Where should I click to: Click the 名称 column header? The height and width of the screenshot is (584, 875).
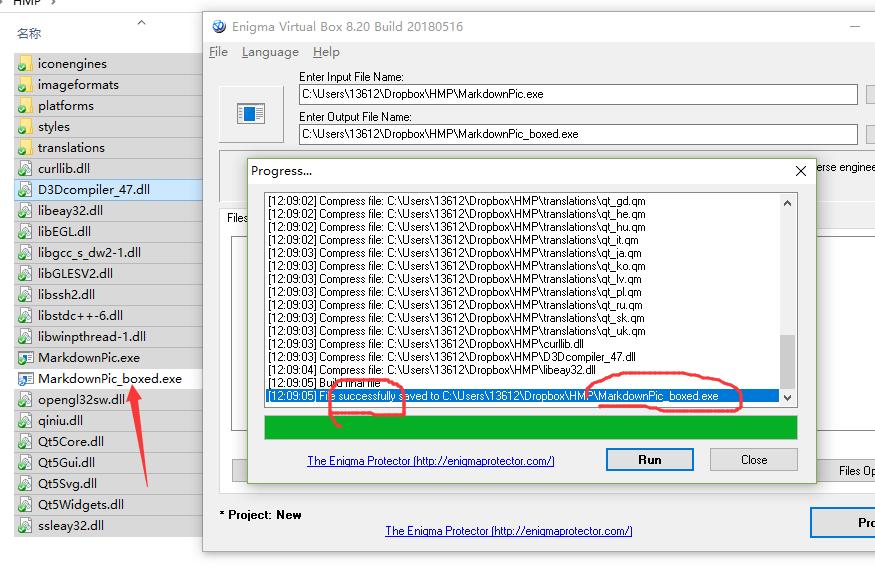tap(29, 33)
